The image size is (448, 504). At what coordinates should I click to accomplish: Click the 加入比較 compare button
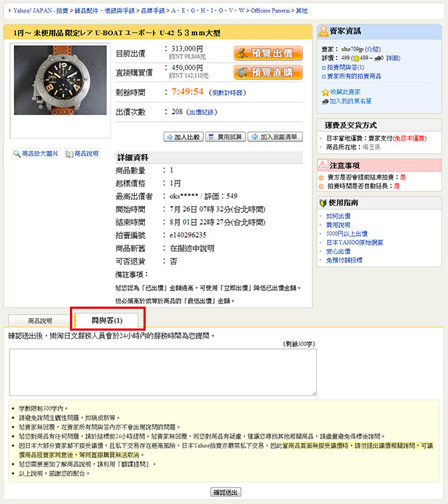(184, 137)
